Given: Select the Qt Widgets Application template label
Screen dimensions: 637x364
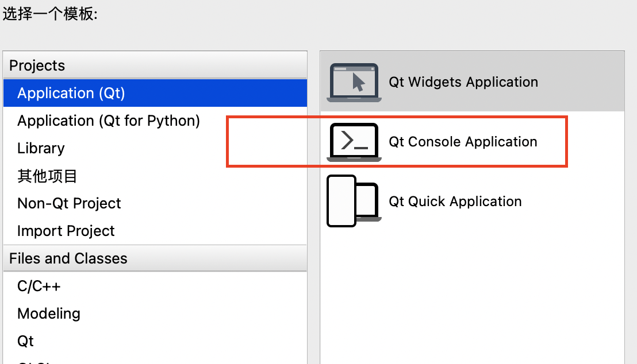Looking at the screenshot, I should tap(463, 82).
